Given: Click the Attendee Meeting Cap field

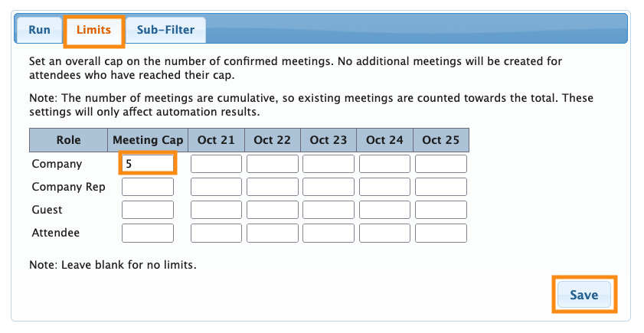Looking at the screenshot, I should click(148, 233).
